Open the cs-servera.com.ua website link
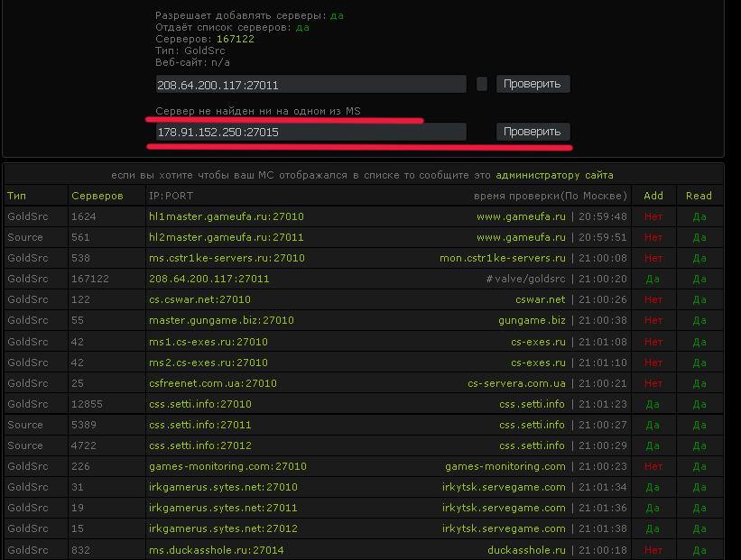The image size is (741, 560). (x=516, y=383)
